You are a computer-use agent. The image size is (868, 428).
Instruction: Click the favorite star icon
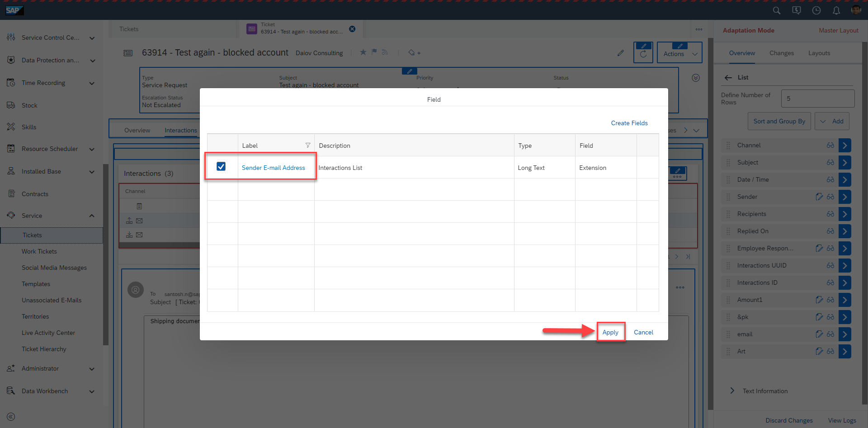point(363,52)
